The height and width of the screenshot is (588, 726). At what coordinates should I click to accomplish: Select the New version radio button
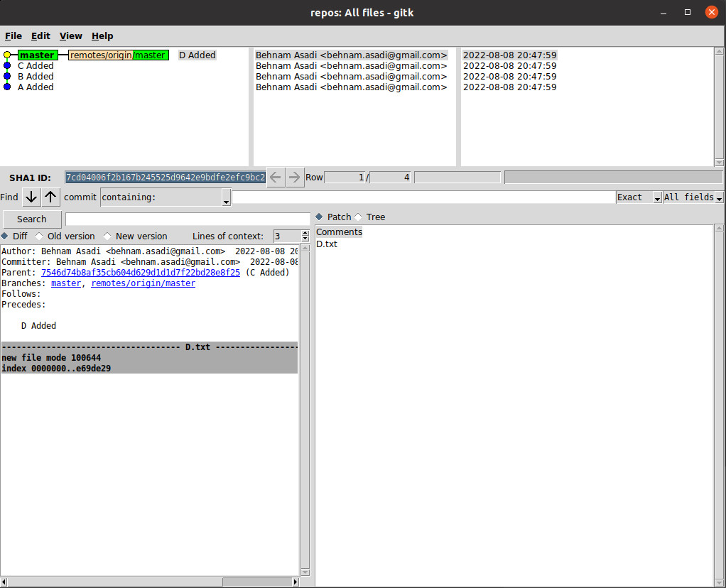[x=108, y=236]
